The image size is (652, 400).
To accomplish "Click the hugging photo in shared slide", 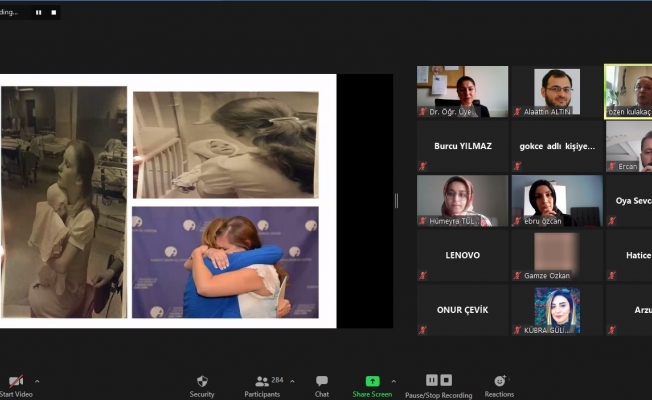I will [x=225, y=262].
